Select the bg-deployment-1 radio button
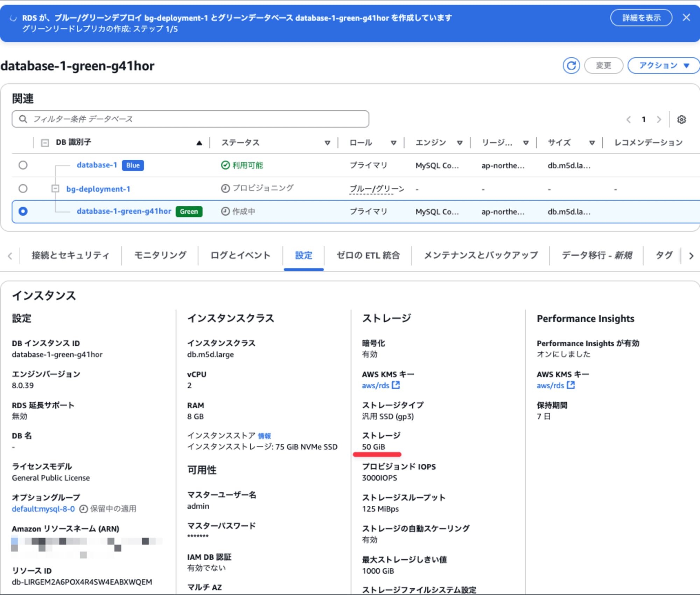The width and height of the screenshot is (700, 595). click(x=23, y=189)
